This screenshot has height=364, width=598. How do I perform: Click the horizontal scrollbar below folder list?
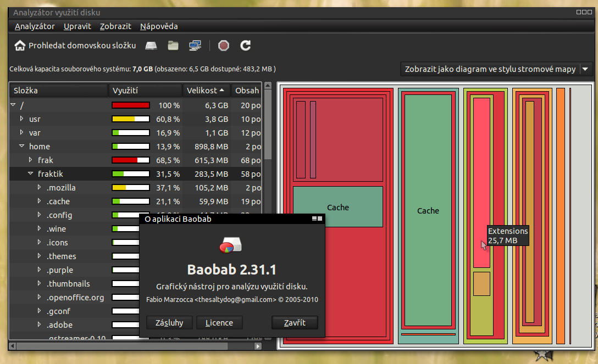click(x=122, y=346)
